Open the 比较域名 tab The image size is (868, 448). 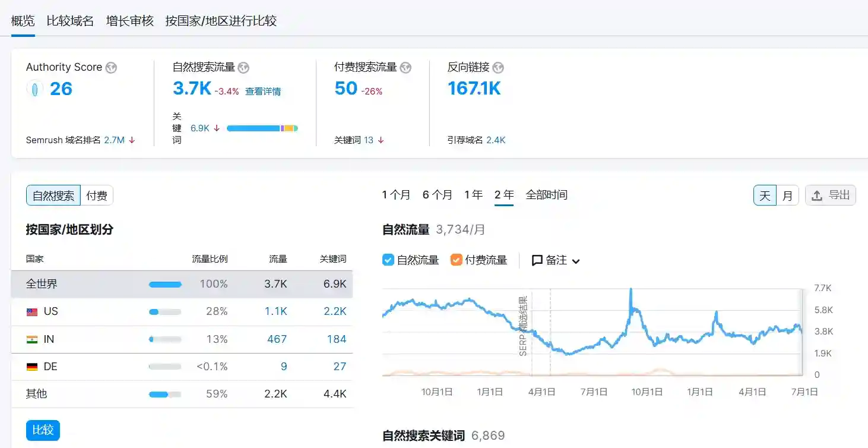coord(70,21)
